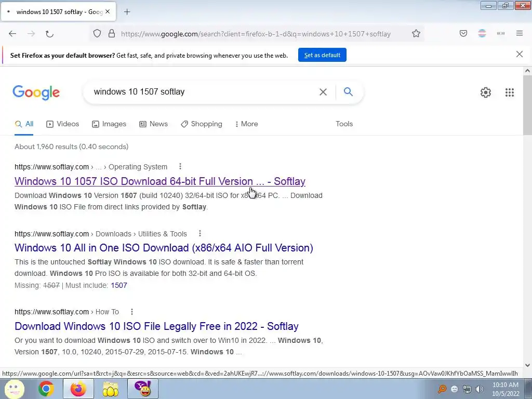
Task: Open the Firefox account avatar icon
Action: point(482,33)
